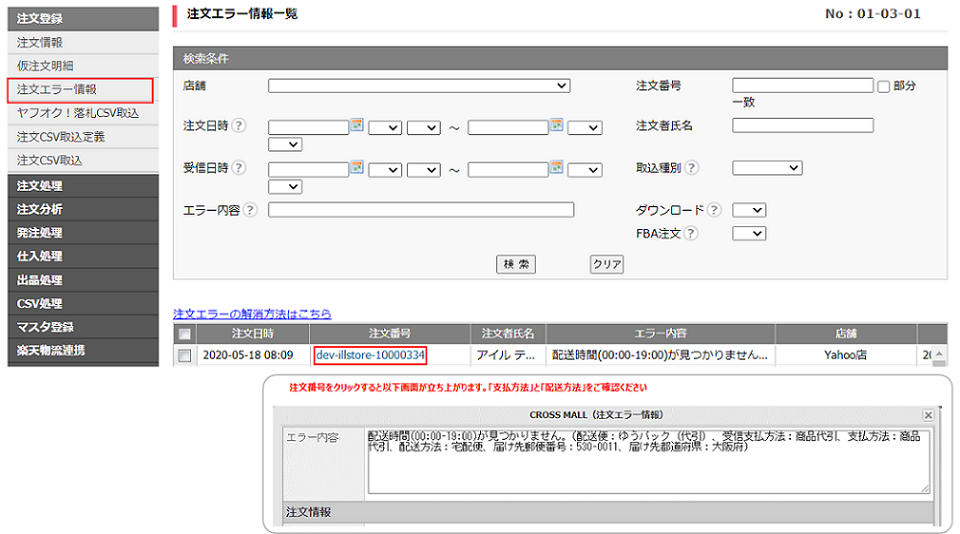Expand 仕入処理 menu section

[83, 256]
